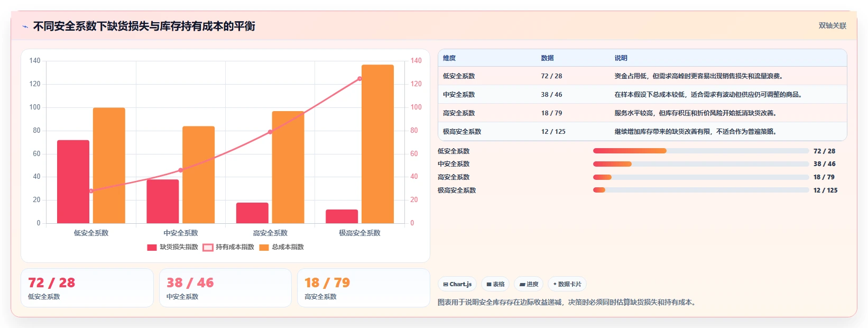Click the 数据卡片 chip
This screenshot has width=868, height=328.
click(567, 284)
